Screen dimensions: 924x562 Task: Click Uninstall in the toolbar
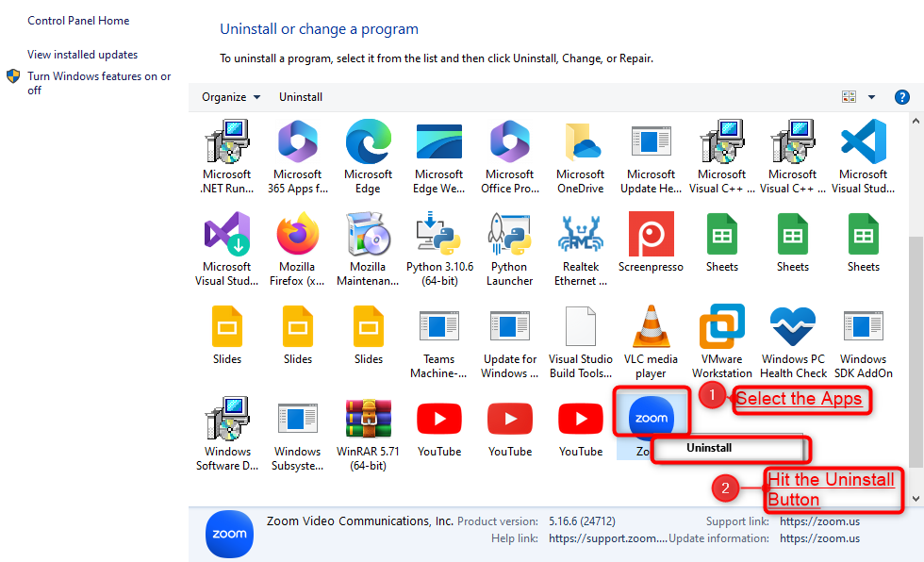301,97
